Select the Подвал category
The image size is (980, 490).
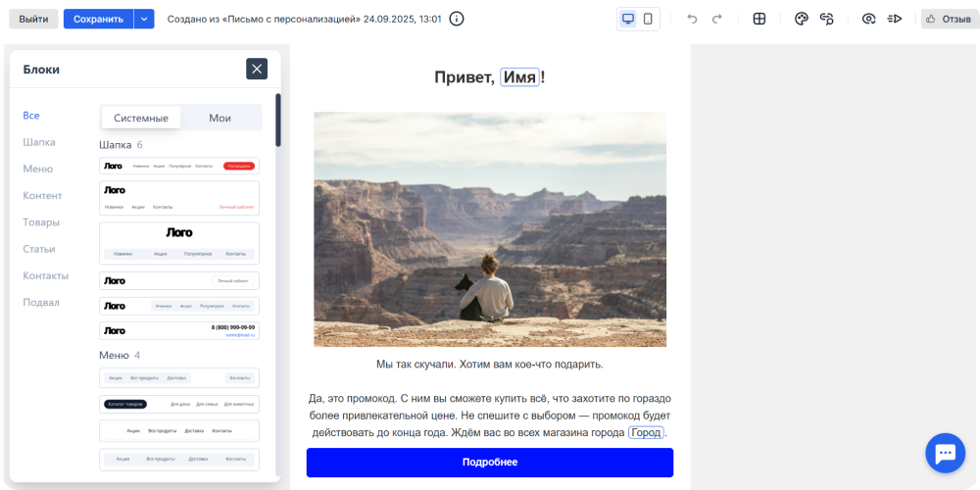[x=41, y=302]
